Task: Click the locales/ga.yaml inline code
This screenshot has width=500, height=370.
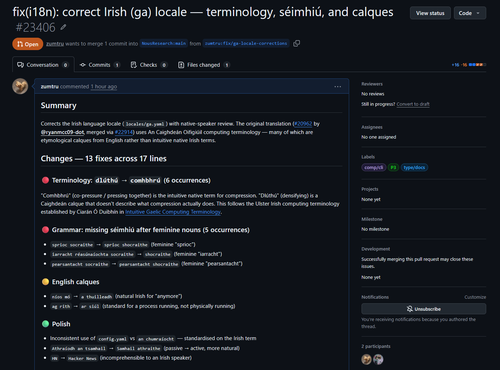Action: click(x=145, y=124)
